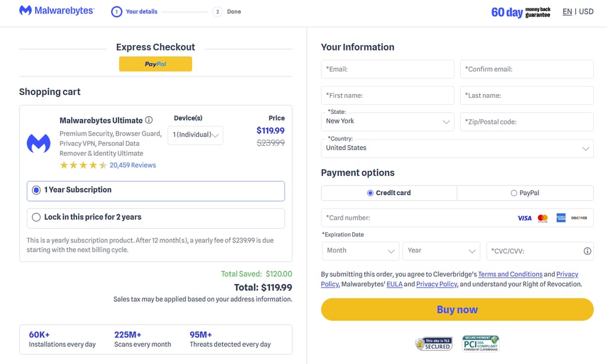607x364 pixels.
Task: Click 95M+ Threats detected every day stat
Action: pos(230,339)
